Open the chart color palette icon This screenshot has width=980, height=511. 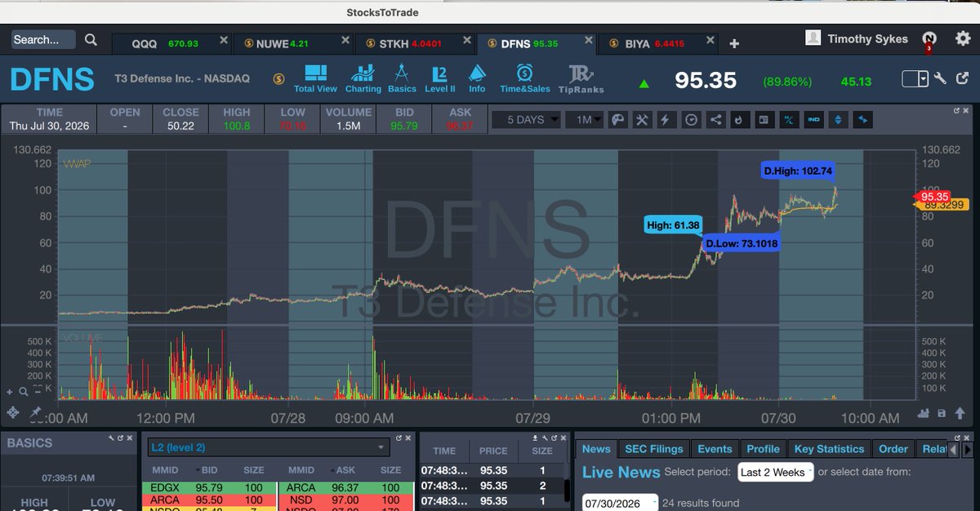tap(617, 120)
